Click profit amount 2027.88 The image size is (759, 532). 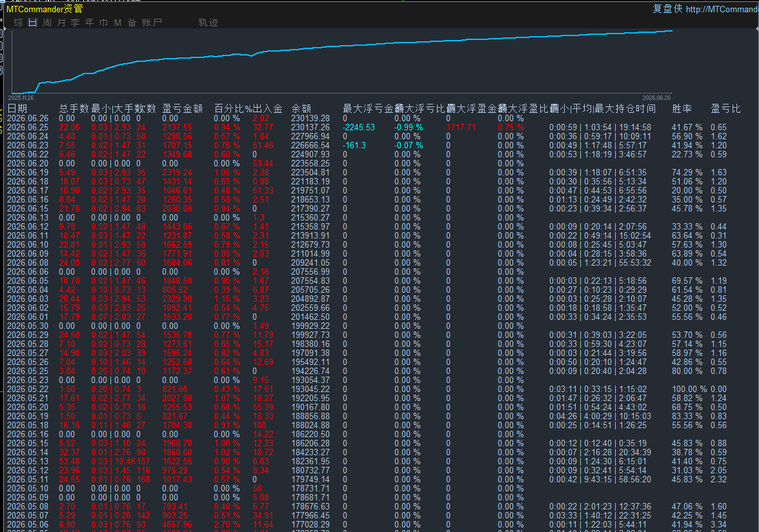pos(177,399)
